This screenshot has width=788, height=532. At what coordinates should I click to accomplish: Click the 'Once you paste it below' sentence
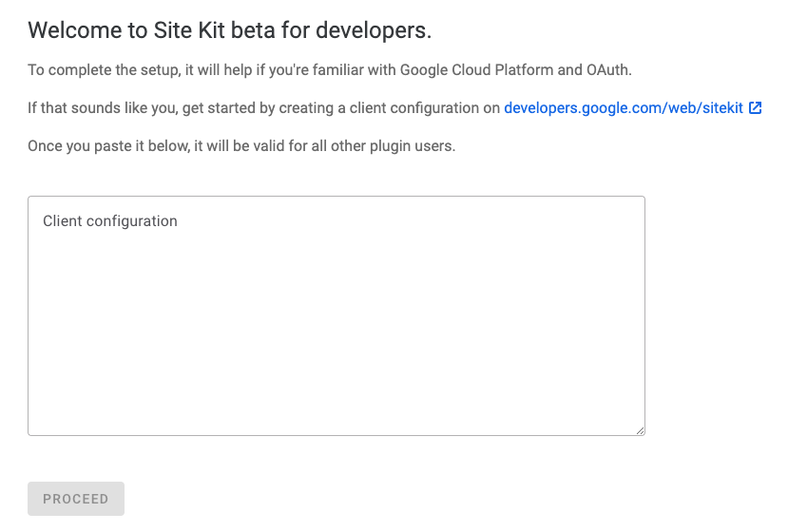(x=241, y=146)
